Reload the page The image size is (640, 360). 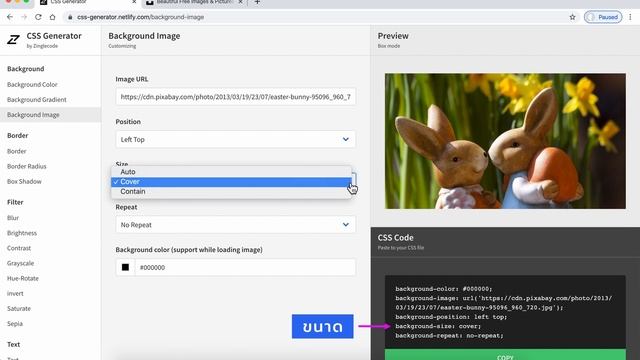38,17
